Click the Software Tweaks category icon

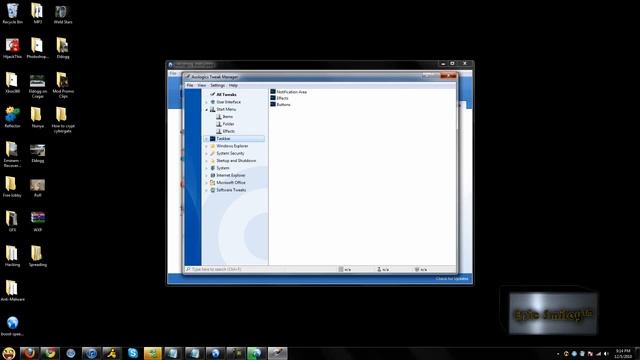[x=212, y=190]
